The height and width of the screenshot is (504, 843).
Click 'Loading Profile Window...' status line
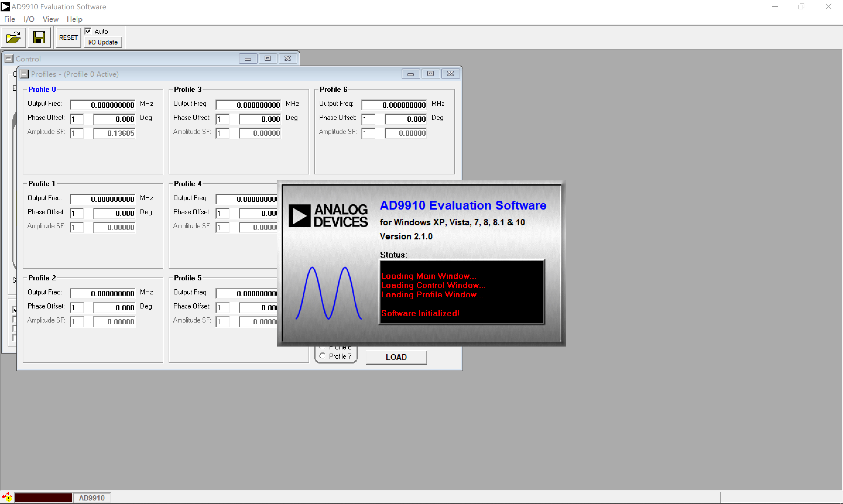coord(432,294)
